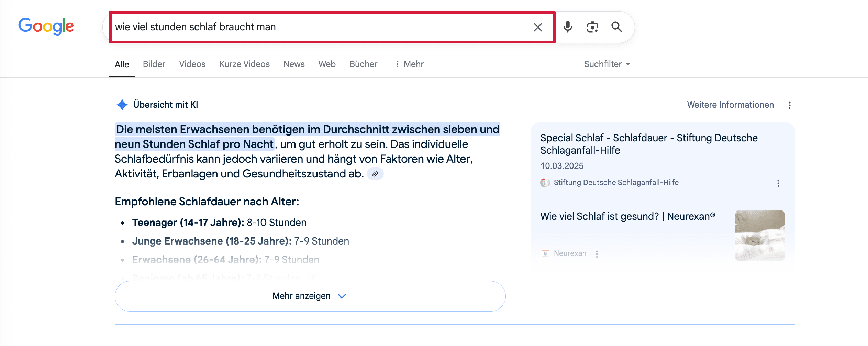868x346 pixels.
Task: Click the Teenager (14-17 Jahre) list row
Action: (x=219, y=223)
